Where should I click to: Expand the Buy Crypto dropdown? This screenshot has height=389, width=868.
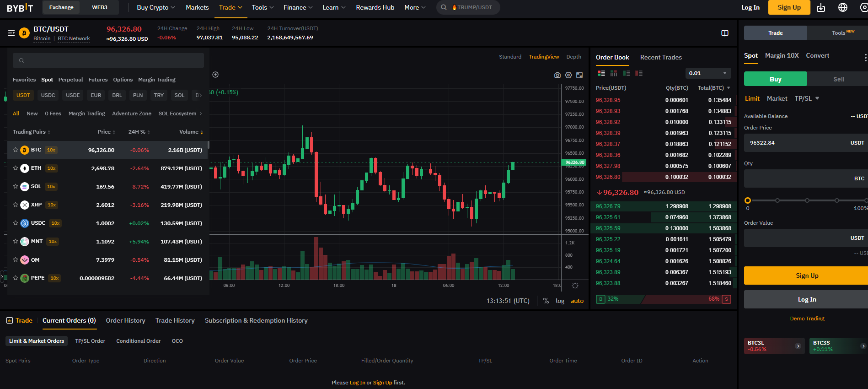156,7
